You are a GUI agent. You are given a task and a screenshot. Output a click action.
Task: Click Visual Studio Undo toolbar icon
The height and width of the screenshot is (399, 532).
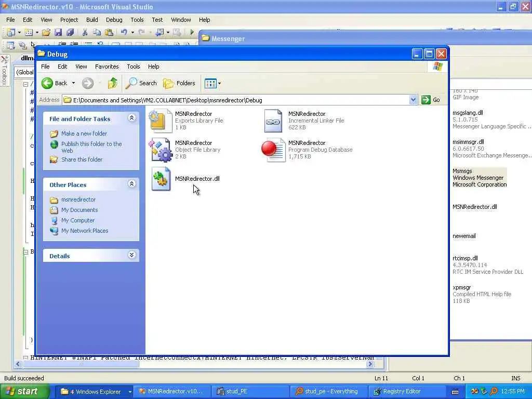[x=124, y=32]
